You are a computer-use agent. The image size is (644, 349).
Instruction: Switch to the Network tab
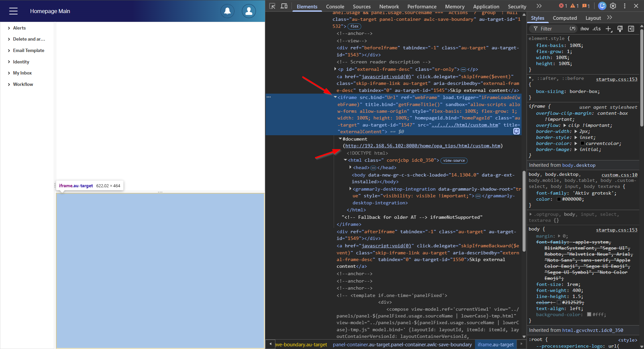click(389, 7)
